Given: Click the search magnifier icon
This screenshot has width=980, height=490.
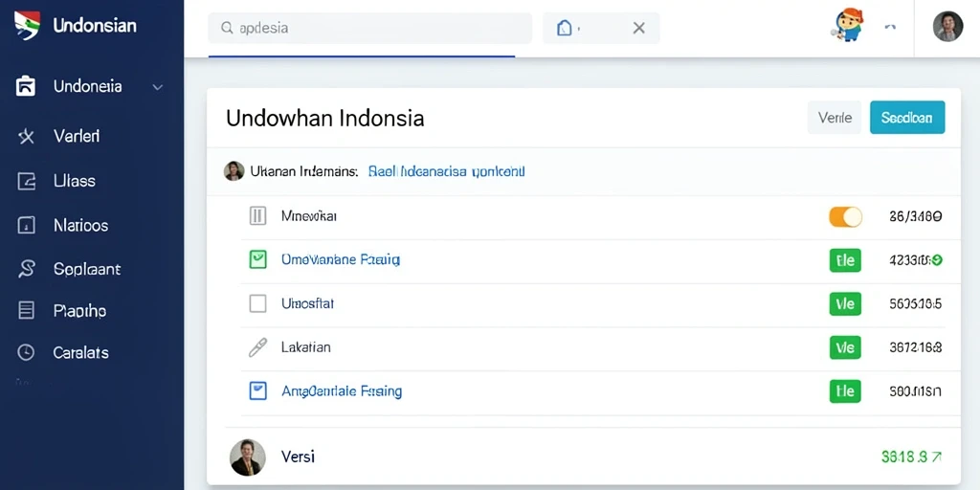Looking at the screenshot, I should coord(228,28).
